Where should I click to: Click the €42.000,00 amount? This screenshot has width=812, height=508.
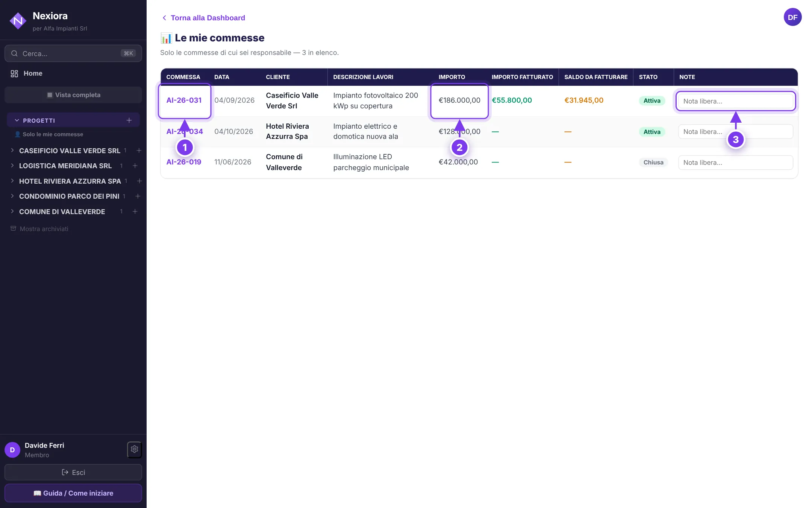pyautogui.click(x=458, y=162)
